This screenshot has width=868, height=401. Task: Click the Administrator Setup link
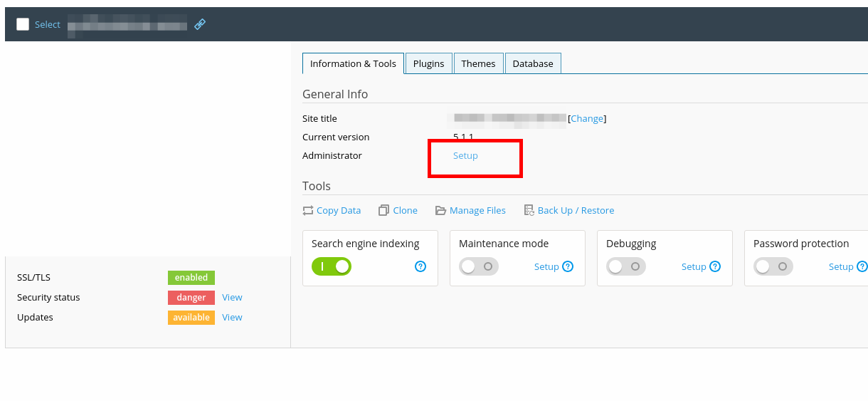tap(465, 155)
